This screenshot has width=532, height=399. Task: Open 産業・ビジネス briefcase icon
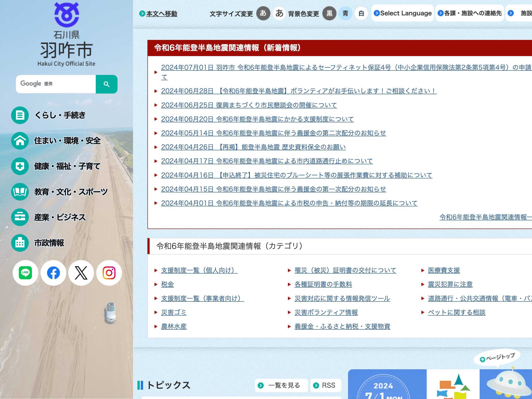tap(20, 217)
